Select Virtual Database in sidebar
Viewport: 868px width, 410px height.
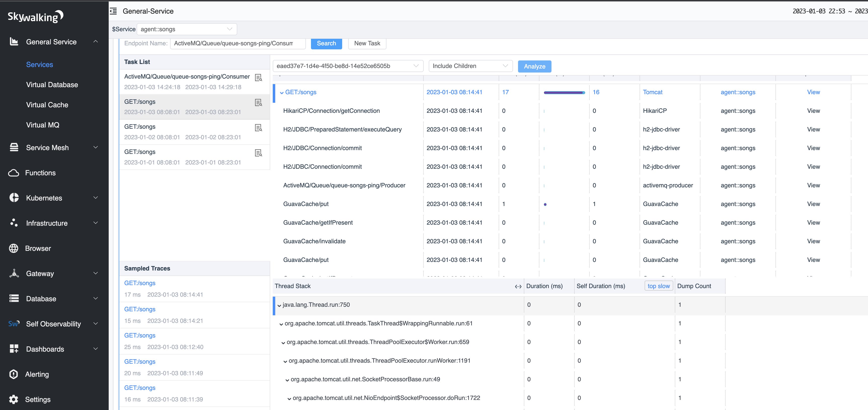pos(52,85)
